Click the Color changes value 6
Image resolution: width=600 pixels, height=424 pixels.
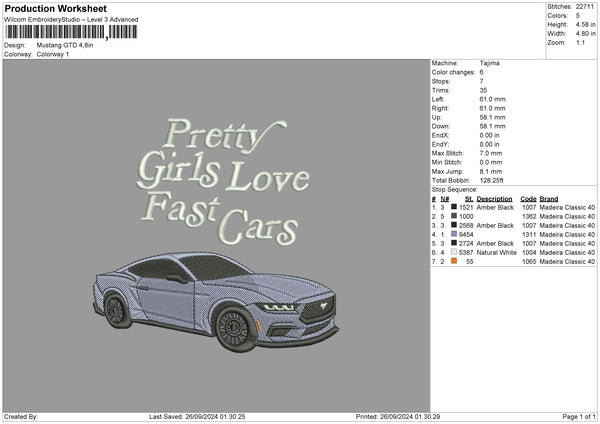pyautogui.click(x=481, y=72)
